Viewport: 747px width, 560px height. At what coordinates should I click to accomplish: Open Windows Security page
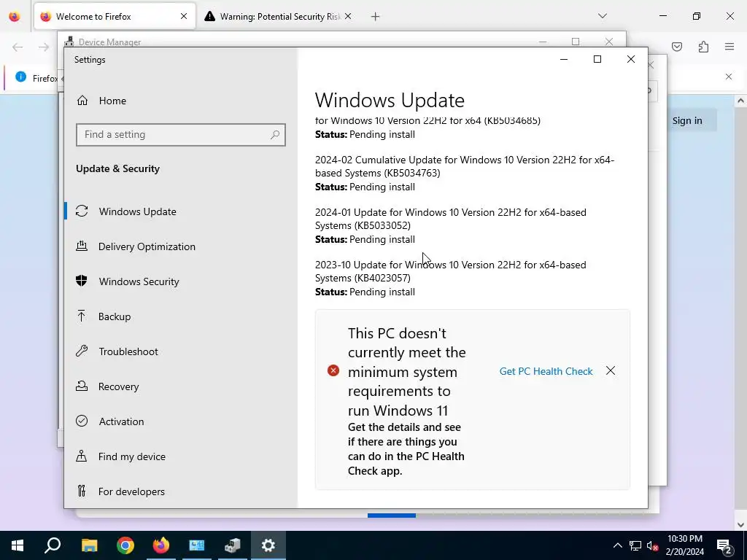[x=139, y=281]
